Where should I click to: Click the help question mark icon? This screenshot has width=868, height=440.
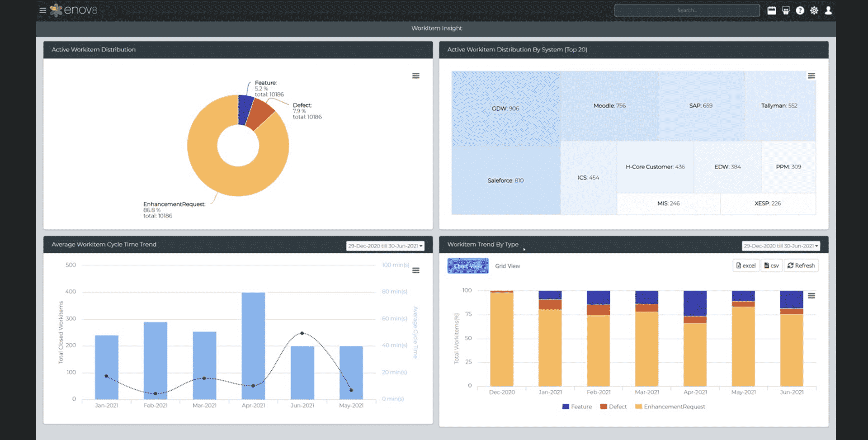coord(800,10)
